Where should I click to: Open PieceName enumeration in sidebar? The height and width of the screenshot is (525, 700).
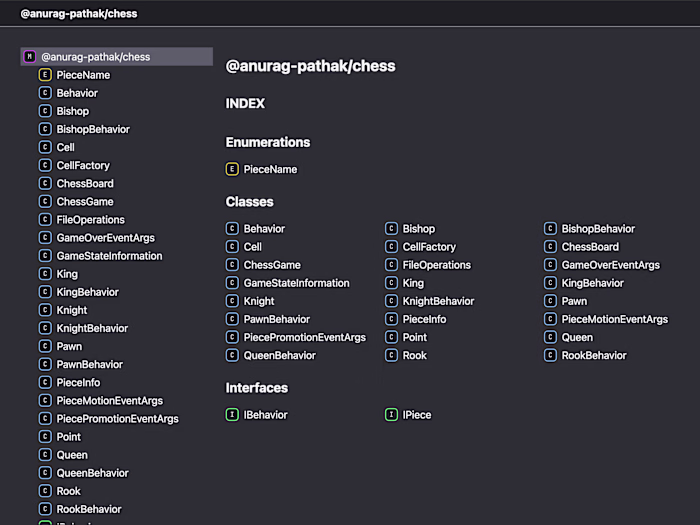[83, 75]
